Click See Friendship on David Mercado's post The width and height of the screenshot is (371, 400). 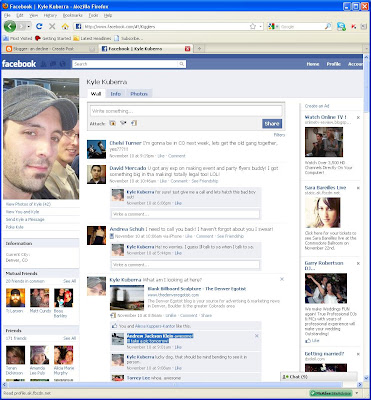click(x=205, y=181)
